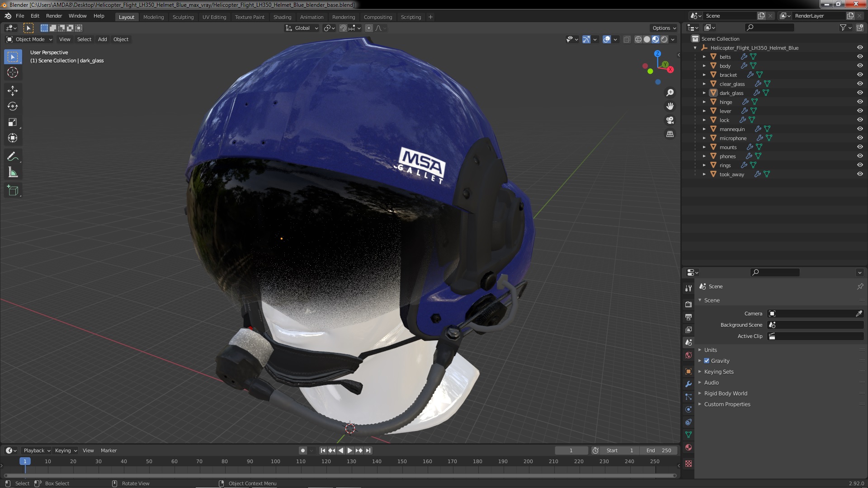The width and height of the screenshot is (868, 488).
Task: Open the View Layer properties tab
Action: (689, 330)
